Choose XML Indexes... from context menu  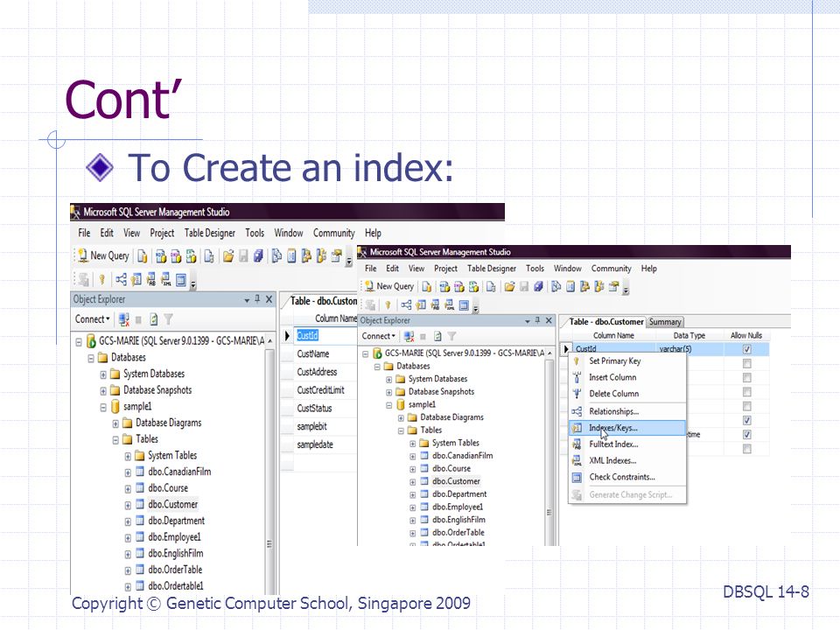tap(627, 461)
